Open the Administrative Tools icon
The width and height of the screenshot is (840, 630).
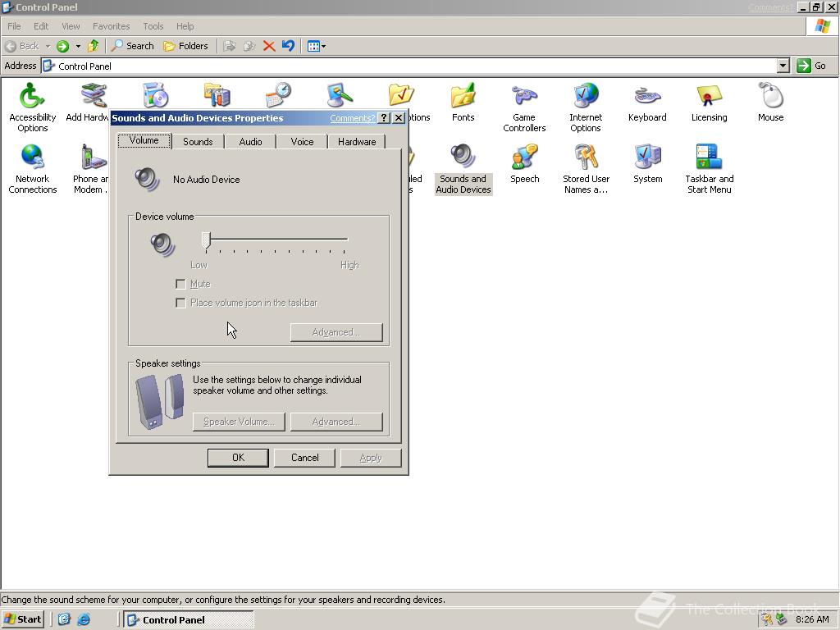[x=217, y=95]
